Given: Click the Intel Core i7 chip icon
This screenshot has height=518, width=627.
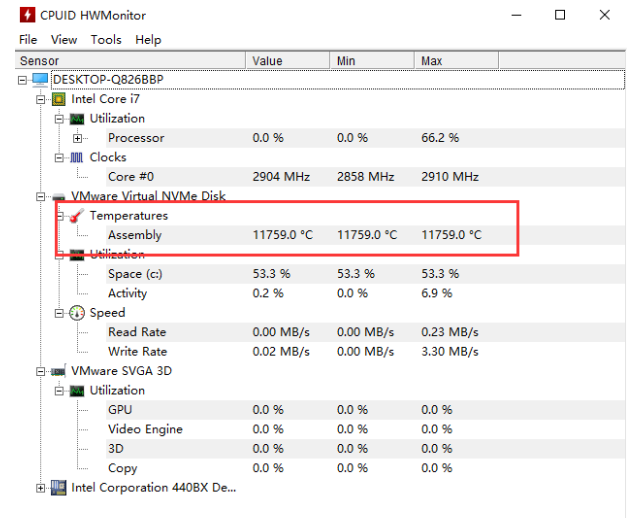Looking at the screenshot, I should [x=59, y=99].
